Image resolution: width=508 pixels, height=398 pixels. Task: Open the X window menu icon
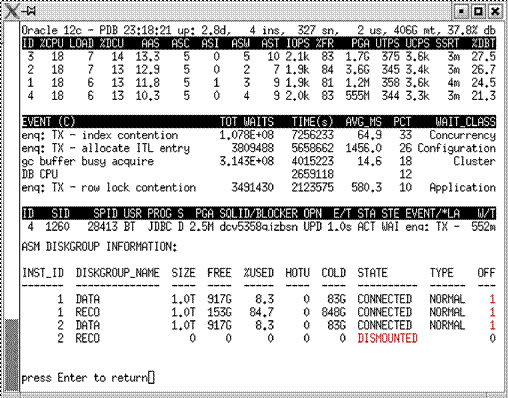[11, 11]
